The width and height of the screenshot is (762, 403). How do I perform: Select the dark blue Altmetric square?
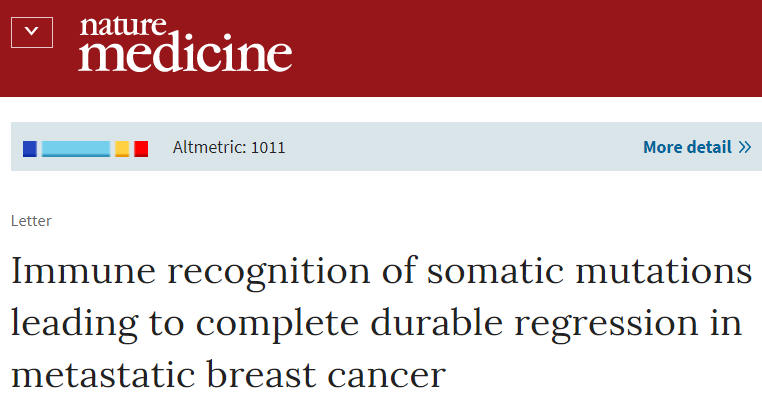point(30,149)
